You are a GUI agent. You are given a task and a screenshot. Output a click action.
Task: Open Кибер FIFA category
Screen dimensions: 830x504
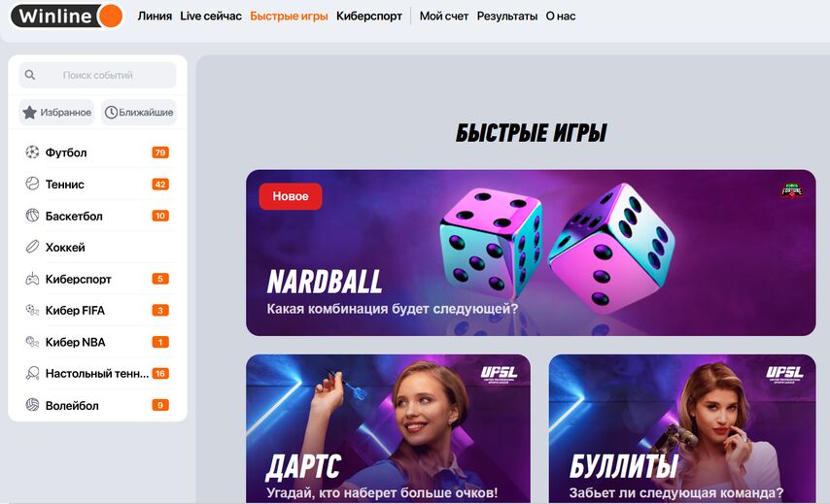tap(97, 311)
